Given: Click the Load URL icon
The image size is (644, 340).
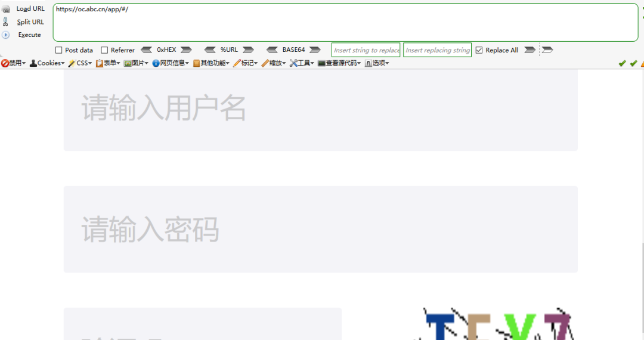Looking at the screenshot, I should click(x=6, y=9).
